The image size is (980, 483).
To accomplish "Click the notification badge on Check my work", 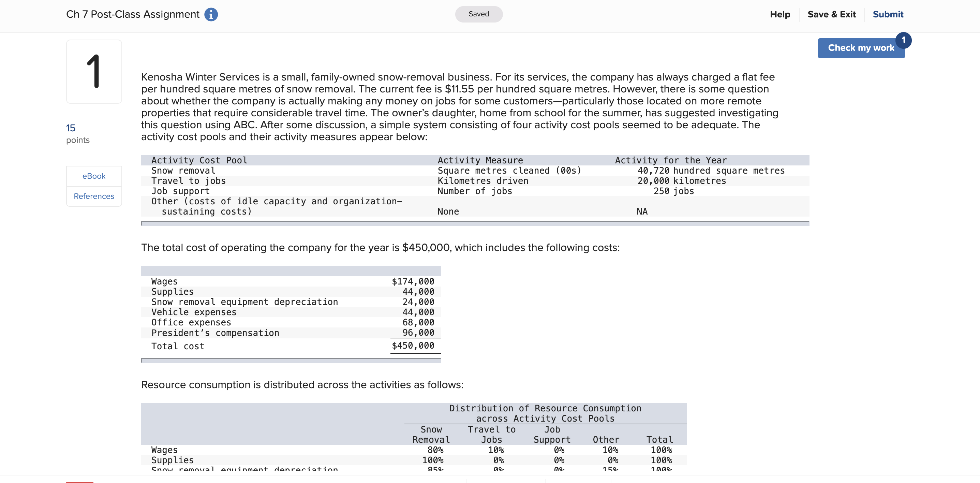I will pos(903,40).
